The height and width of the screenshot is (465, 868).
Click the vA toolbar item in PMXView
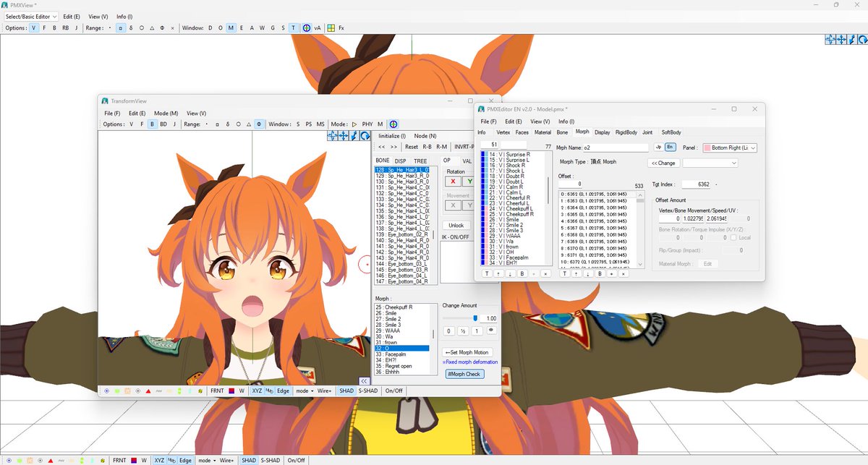click(318, 27)
